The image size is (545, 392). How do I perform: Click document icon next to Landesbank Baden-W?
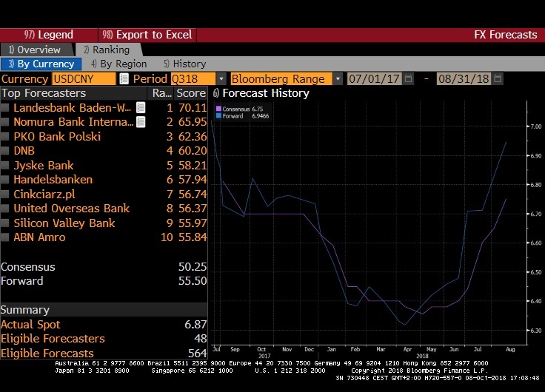[141, 108]
